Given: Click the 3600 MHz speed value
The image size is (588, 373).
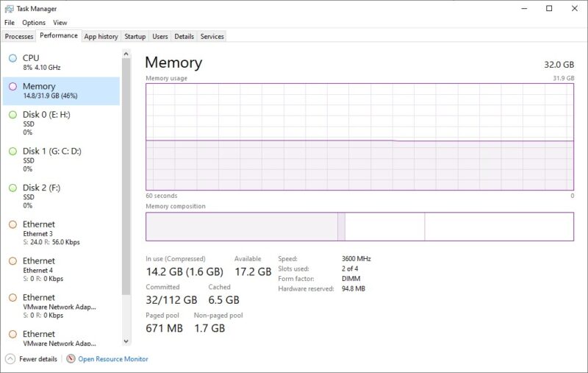Looking at the screenshot, I should (356, 258).
